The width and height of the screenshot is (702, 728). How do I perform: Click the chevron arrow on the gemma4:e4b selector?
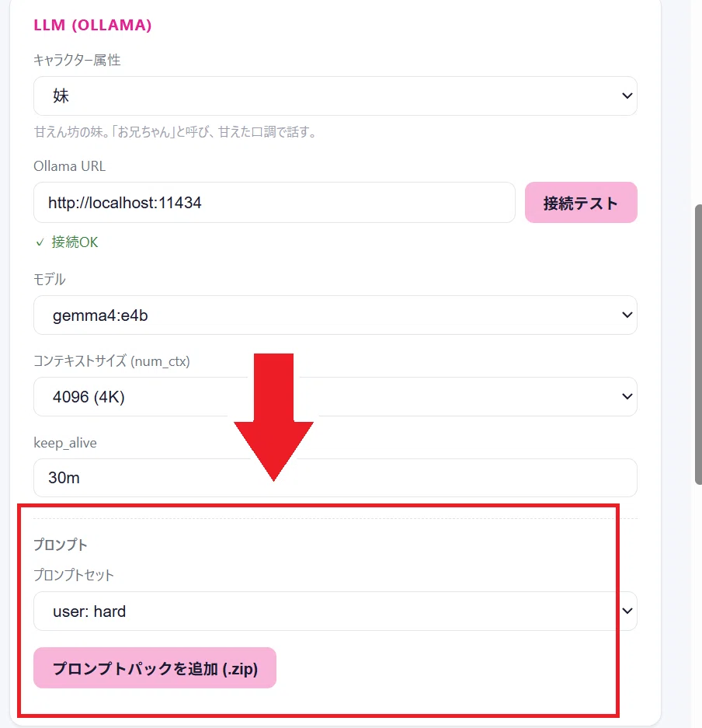click(x=627, y=315)
